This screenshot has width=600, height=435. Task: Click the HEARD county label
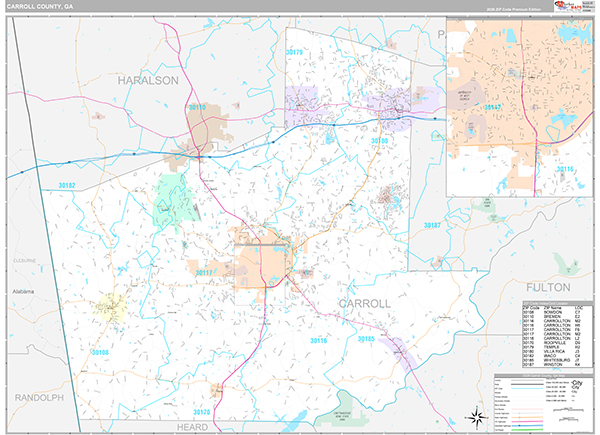tap(192, 427)
